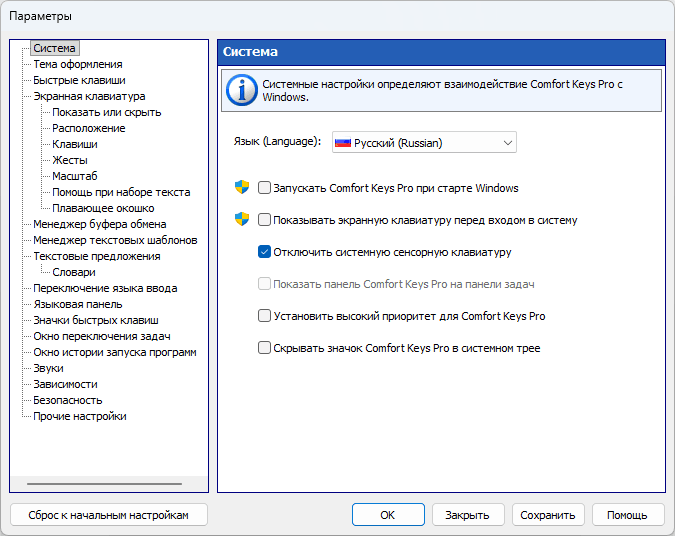This screenshot has height=536, width=675.
Task: Uncheck disabling the system touch keyboard
Action: pyautogui.click(x=264, y=252)
